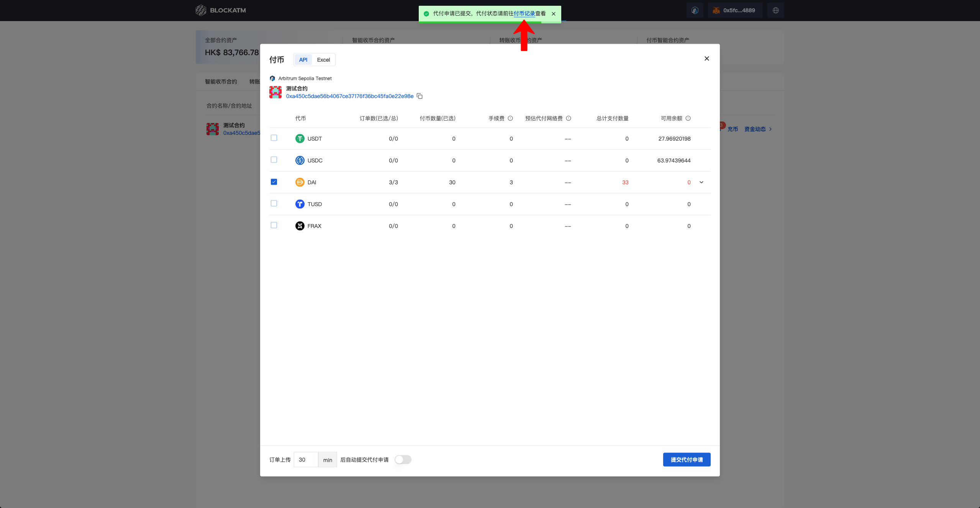
Task: Open wallet 0x5fc...4889 menu
Action: click(735, 10)
